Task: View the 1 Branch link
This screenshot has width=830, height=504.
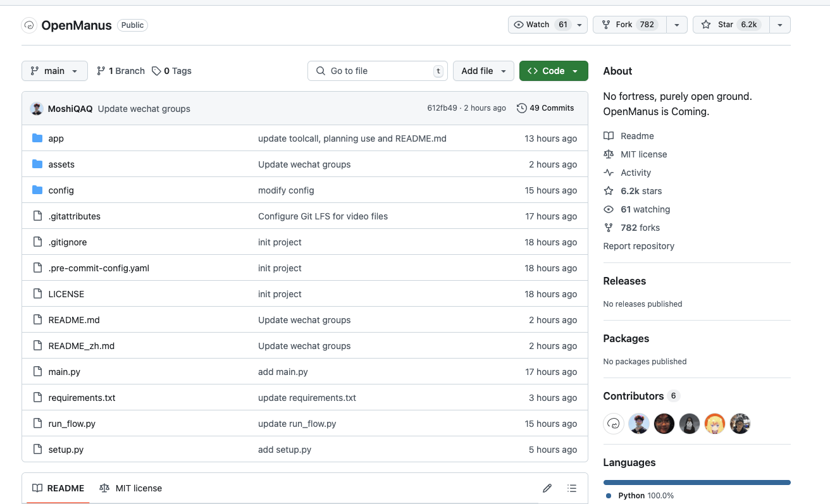Action: click(x=121, y=71)
